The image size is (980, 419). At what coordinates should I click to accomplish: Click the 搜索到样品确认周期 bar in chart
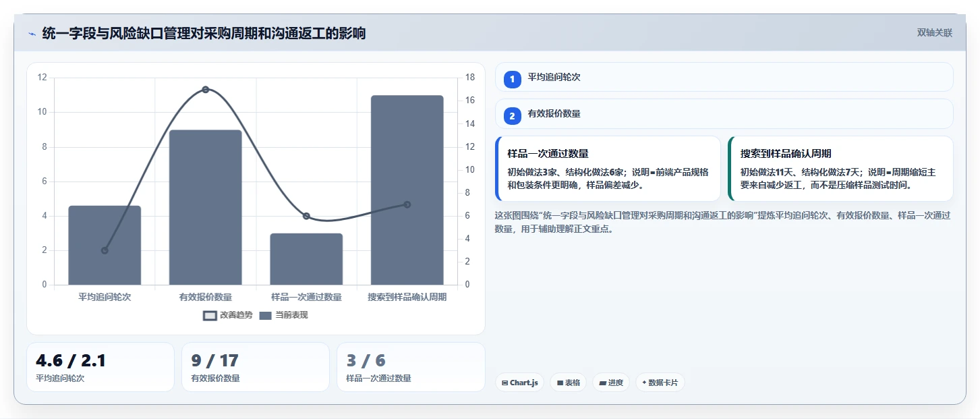click(x=407, y=190)
